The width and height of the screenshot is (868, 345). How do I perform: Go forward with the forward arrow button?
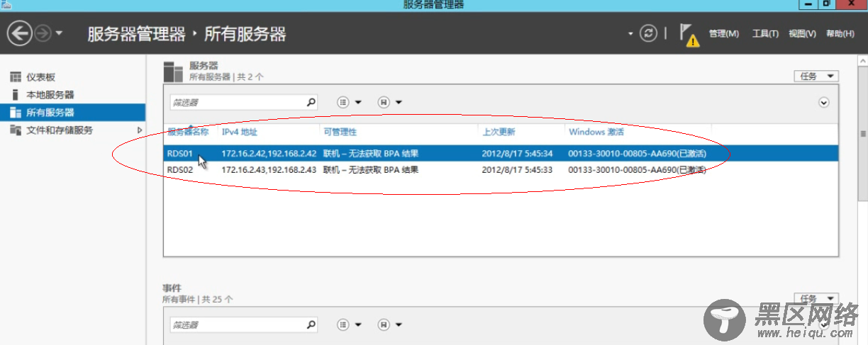tap(43, 33)
